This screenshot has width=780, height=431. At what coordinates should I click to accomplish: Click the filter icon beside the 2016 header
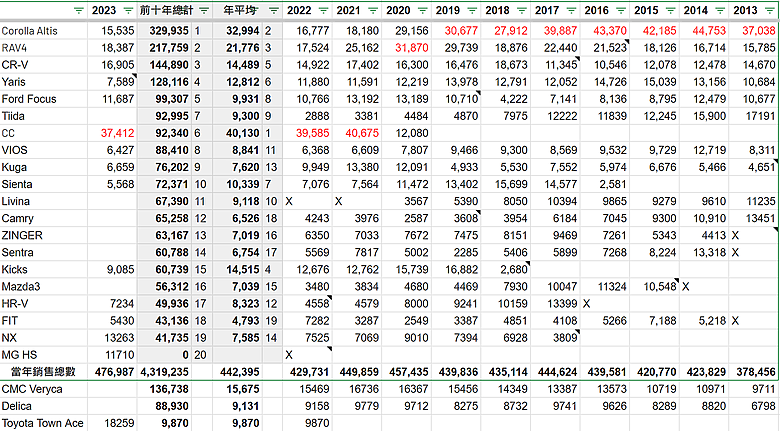621,10
